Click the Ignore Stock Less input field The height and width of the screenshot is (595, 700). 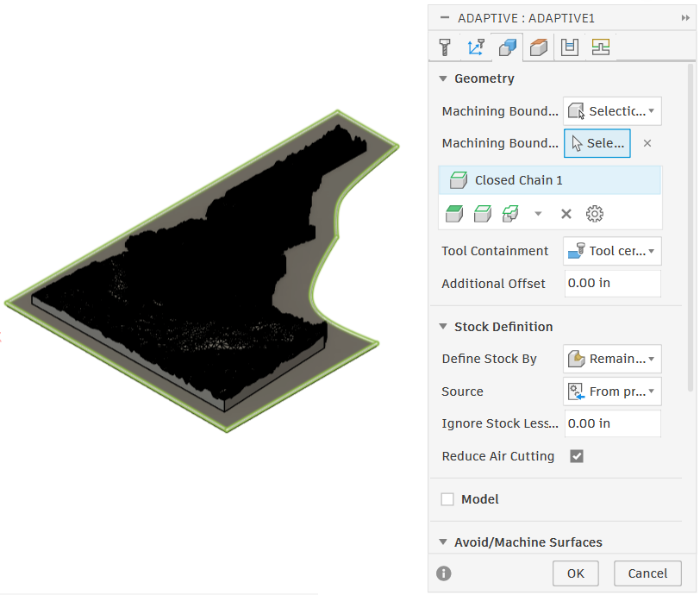(x=612, y=423)
